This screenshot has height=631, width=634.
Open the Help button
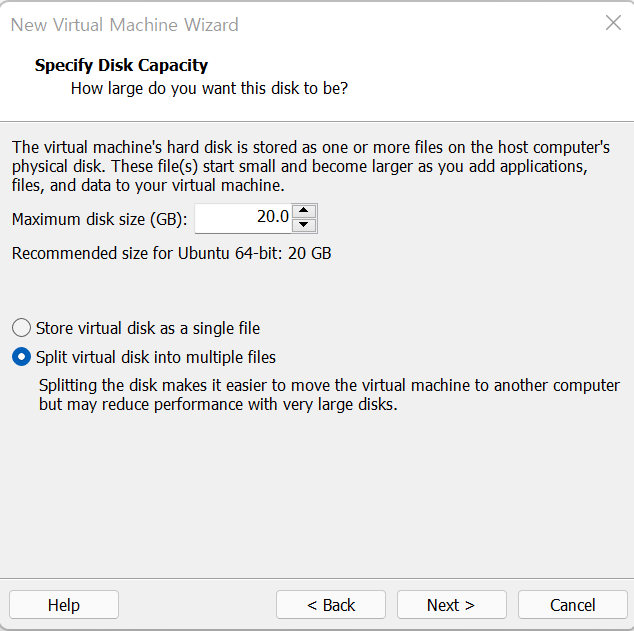[64, 605]
